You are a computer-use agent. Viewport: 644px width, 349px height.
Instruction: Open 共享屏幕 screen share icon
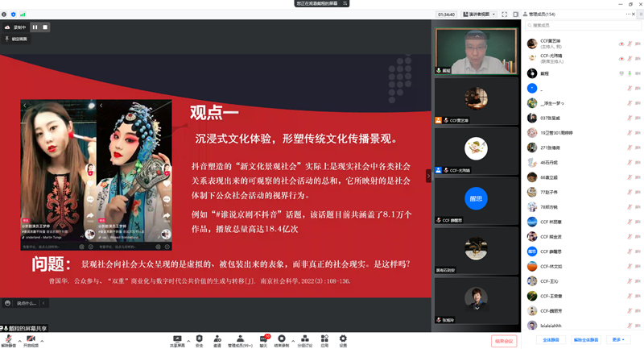pos(177,340)
